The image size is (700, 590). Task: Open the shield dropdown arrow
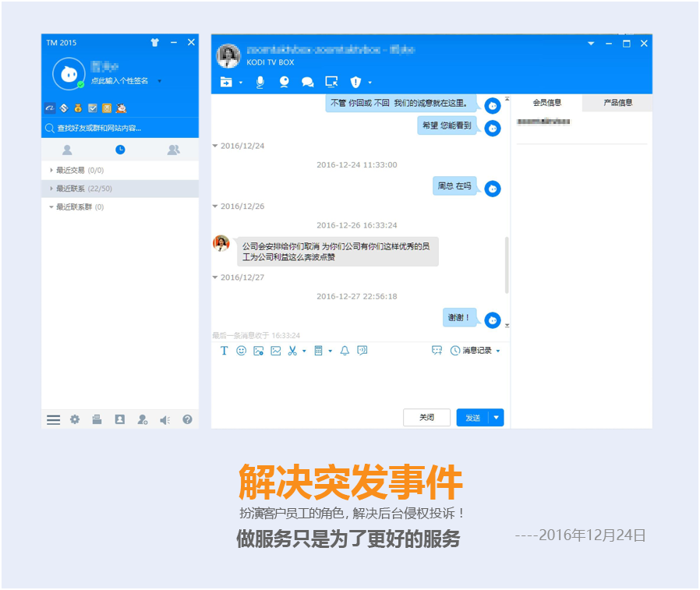tap(369, 83)
